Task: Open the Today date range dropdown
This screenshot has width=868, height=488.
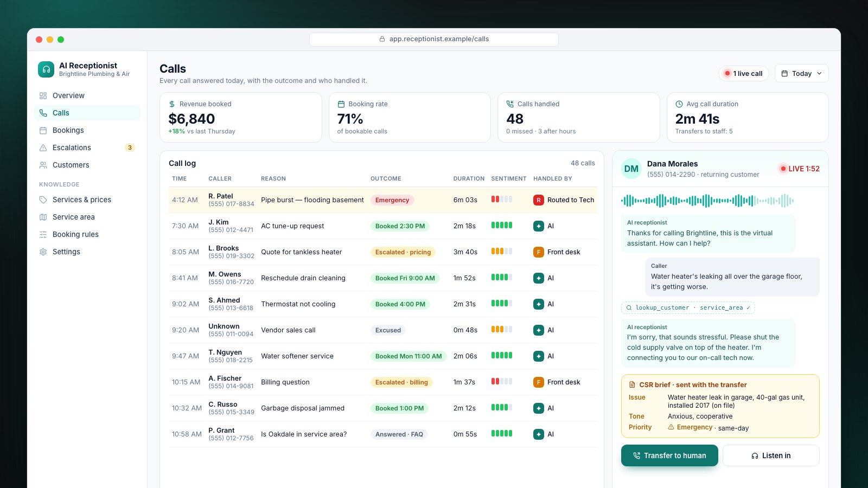Action: point(802,73)
